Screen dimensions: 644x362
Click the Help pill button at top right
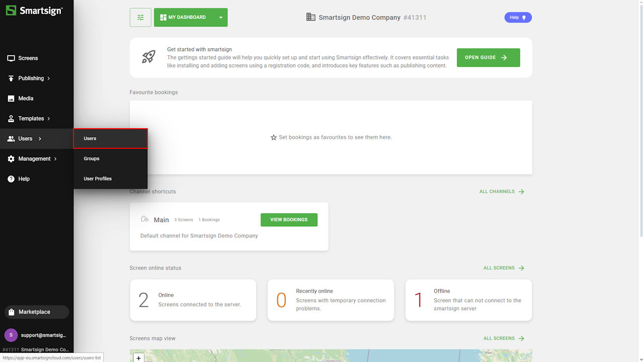click(x=518, y=18)
